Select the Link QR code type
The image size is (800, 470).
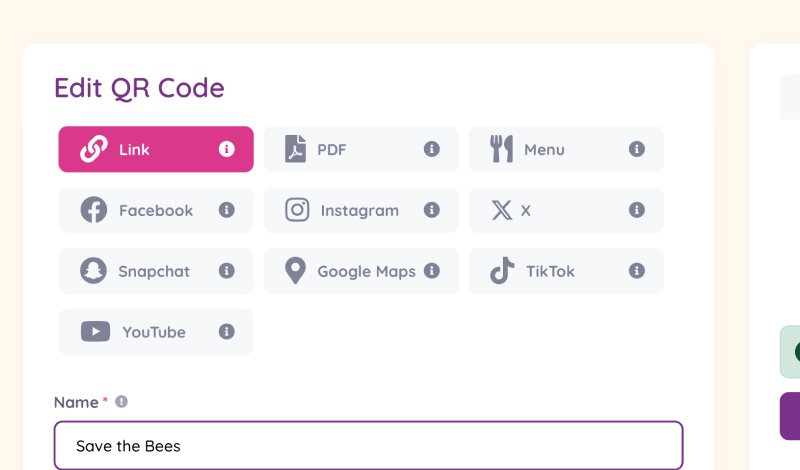(x=156, y=149)
